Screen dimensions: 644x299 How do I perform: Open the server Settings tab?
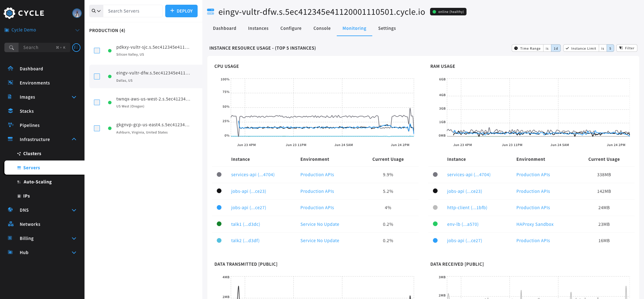[x=387, y=28]
